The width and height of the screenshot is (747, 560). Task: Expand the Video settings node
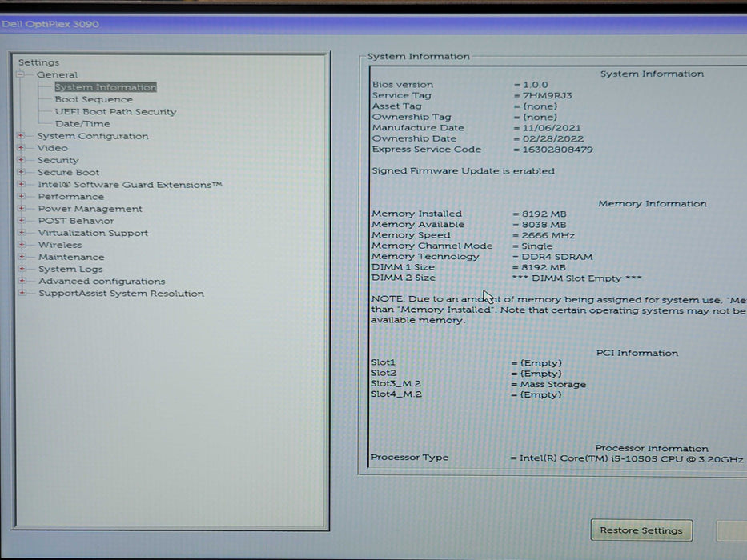(x=21, y=148)
